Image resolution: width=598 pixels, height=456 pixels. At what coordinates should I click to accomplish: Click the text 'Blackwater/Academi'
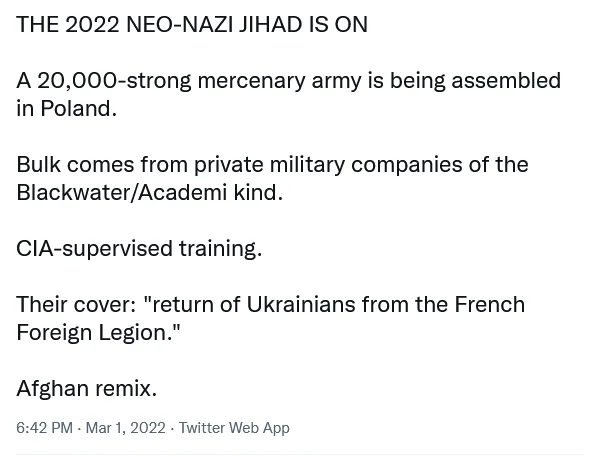[x=122, y=192]
